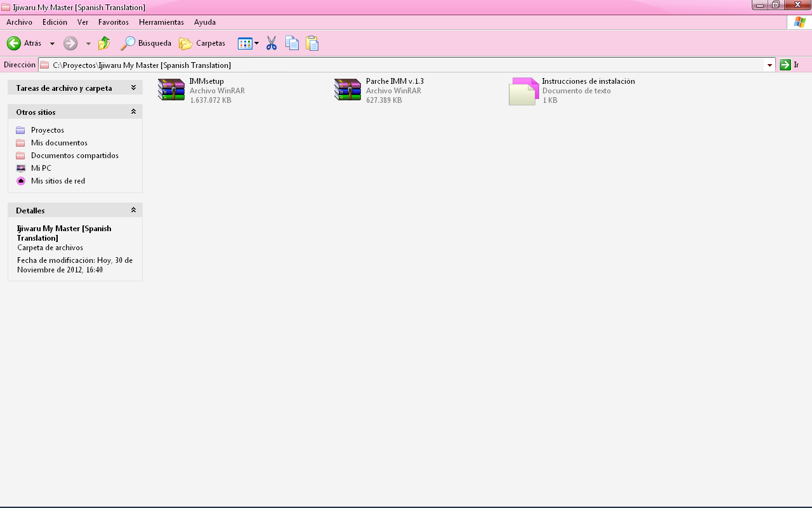
Task: Open the Forward history dropdown arrow
Action: [x=88, y=44]
